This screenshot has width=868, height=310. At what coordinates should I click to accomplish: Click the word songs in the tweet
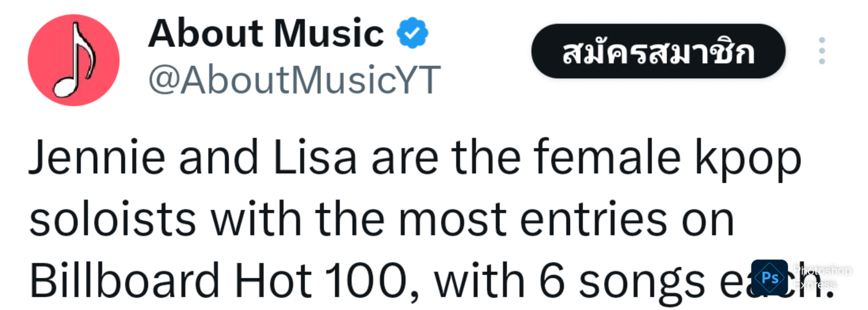tap(642, 282)
